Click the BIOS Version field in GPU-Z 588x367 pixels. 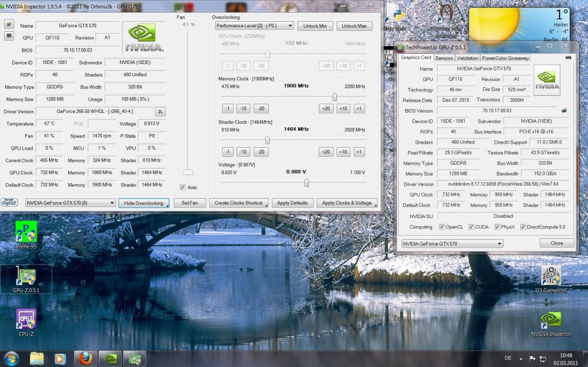point(497,111)
